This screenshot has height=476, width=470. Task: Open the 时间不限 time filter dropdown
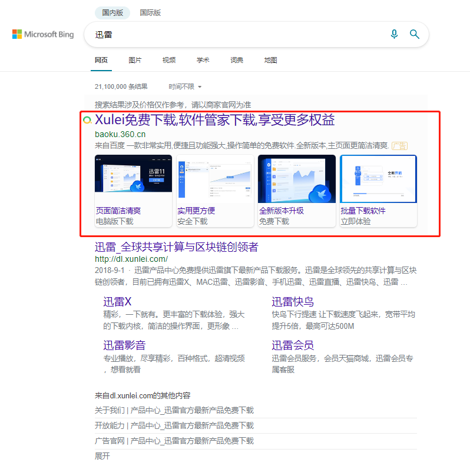(x=185, y=87)
